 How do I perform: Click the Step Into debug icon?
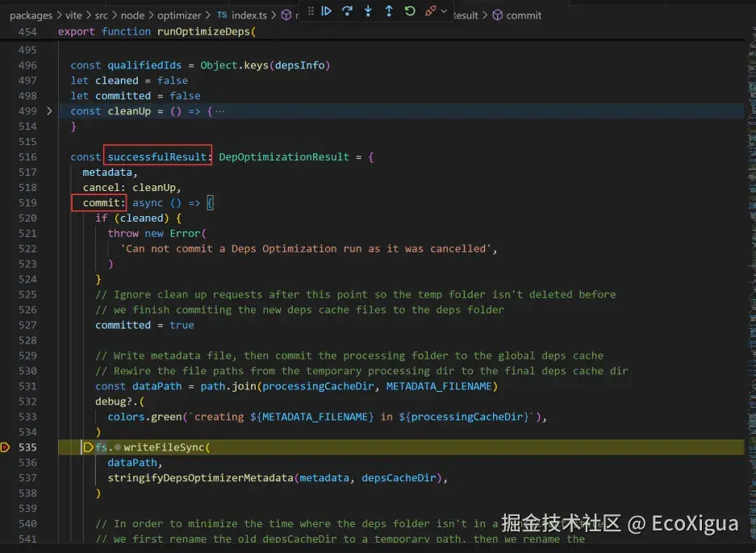coord(368,10)
